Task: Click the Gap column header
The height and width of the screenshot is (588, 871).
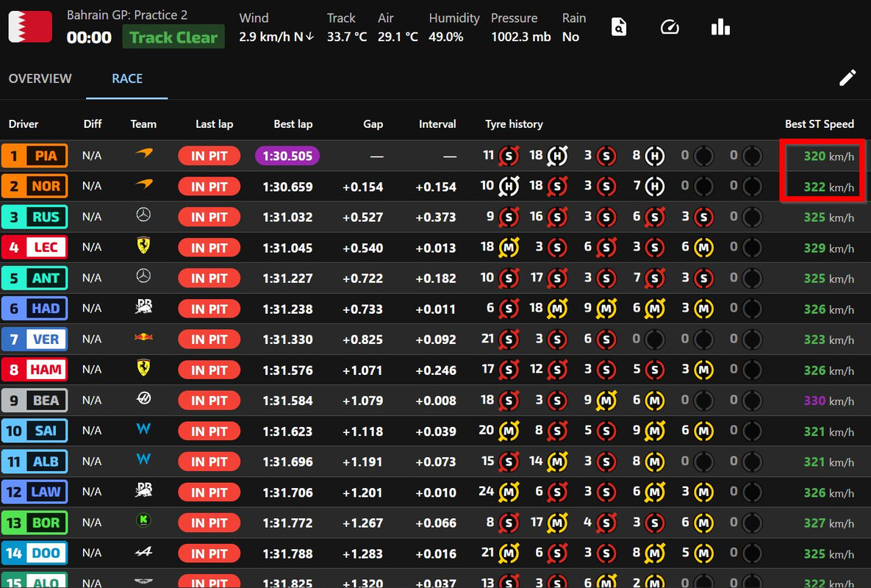Action: click(x=373, y=123)
